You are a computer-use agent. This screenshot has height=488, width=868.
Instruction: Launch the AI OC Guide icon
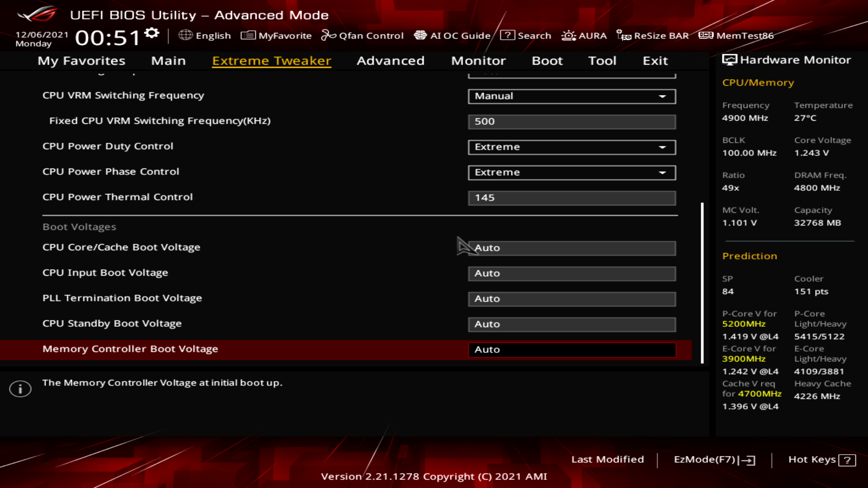420,35
